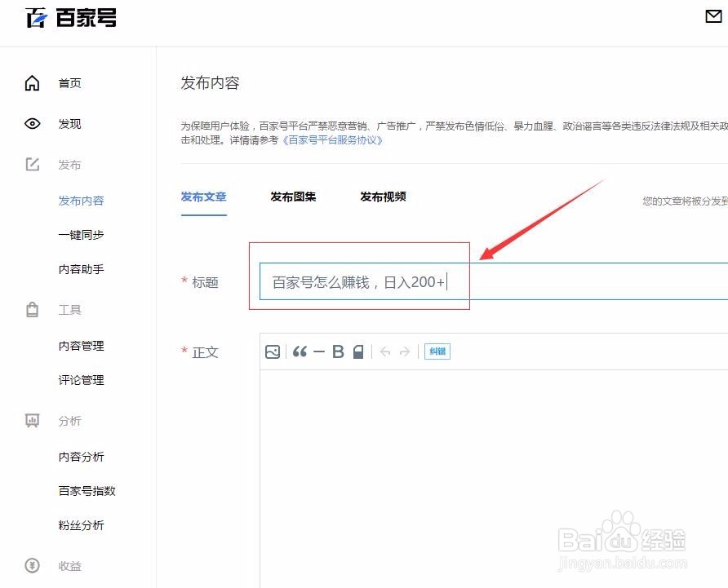Apply blockquote formatting in editor
Viewport: 728px width, 588px height.
pos(300,351)
